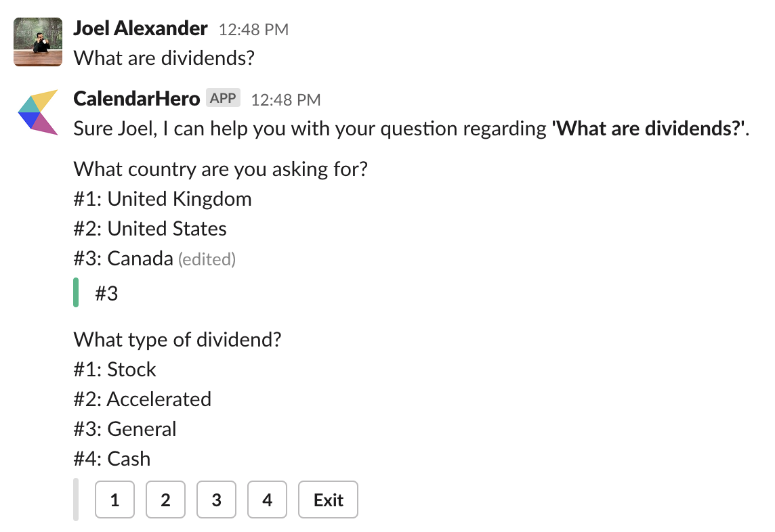Screen dimensions: 775x532
Task: Click the bold quoted question in CalendarHero's reply
Action: [650, 129]
